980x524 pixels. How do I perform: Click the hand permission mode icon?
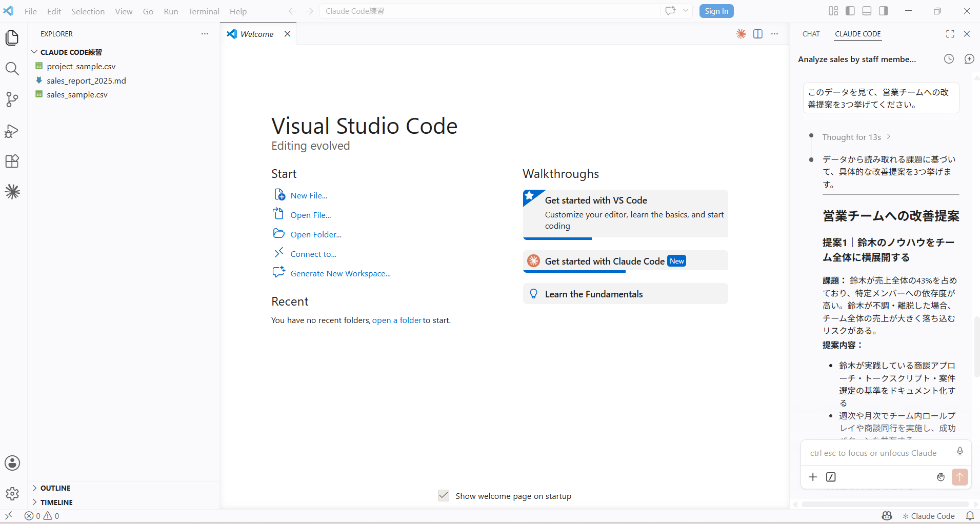click(941, 477)
